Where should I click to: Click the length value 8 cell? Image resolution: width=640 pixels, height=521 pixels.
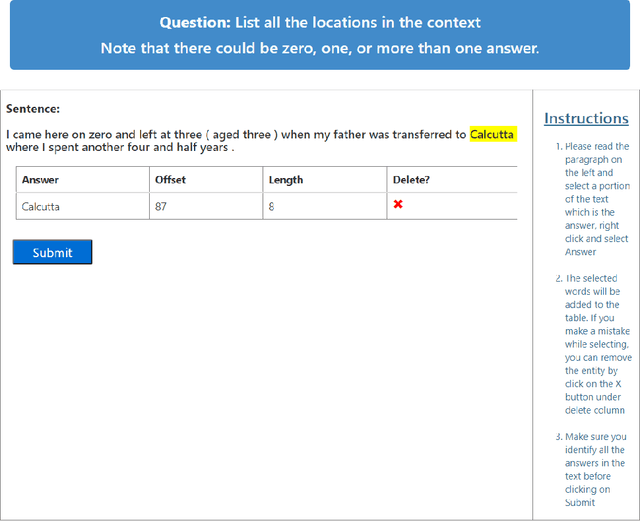(271, 206)
